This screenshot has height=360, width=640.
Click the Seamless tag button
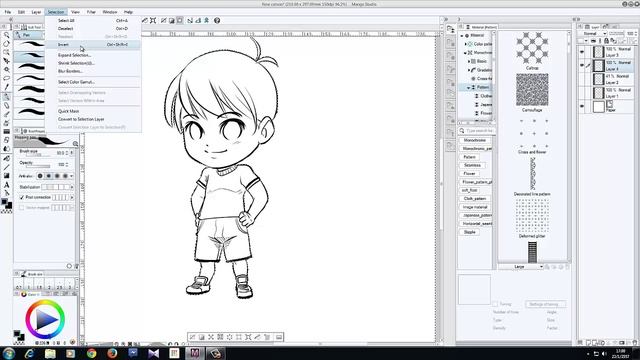coord(472,165)
